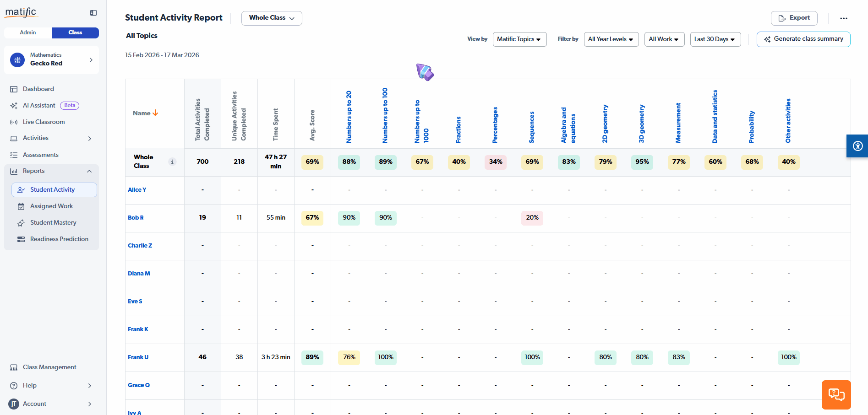Switch to the Admin tab
868x415 pixels.
[x=27, y=32]
